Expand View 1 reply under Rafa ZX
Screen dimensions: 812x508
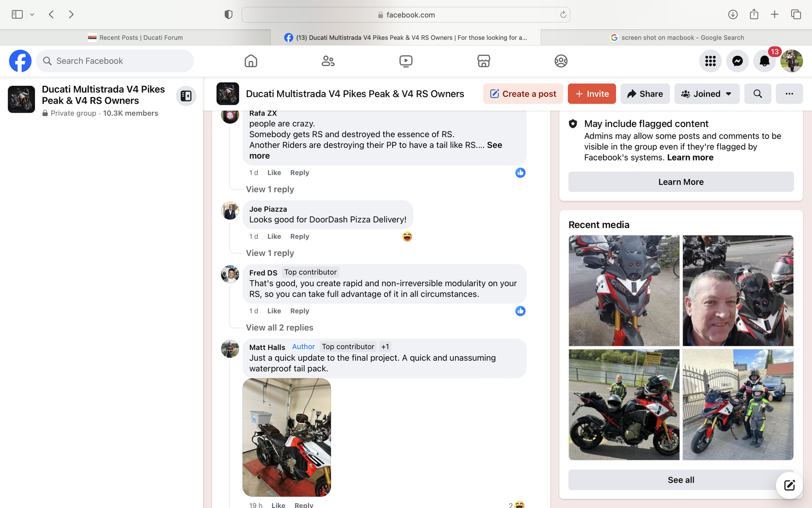[x=270, y=189]
